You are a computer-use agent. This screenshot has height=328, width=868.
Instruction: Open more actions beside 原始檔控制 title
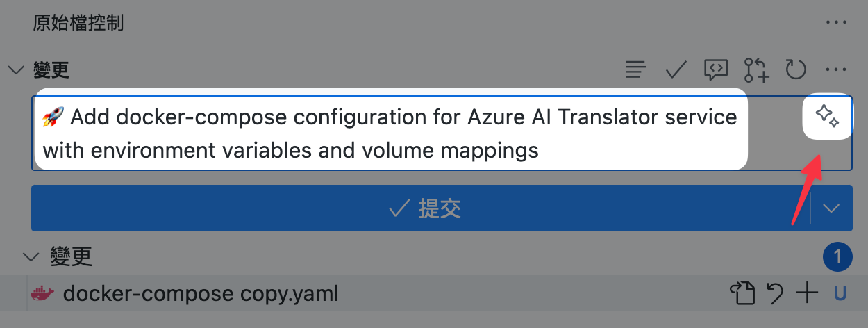[x=837, y=22]
